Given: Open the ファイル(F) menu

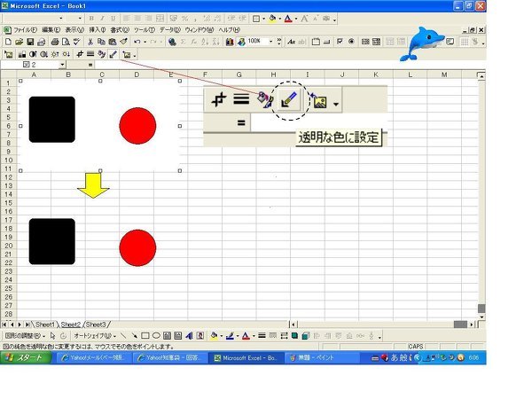Looking at the screenshot, I should point(25,30).
